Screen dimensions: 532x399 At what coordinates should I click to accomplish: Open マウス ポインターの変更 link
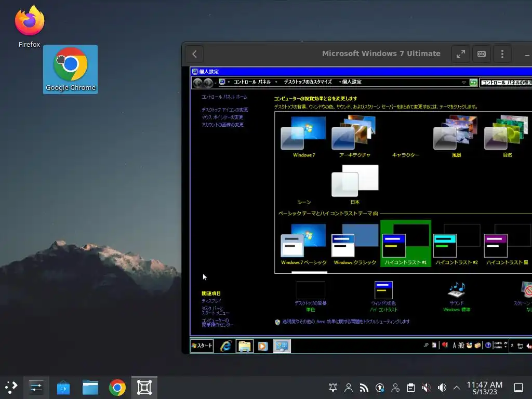222,117
